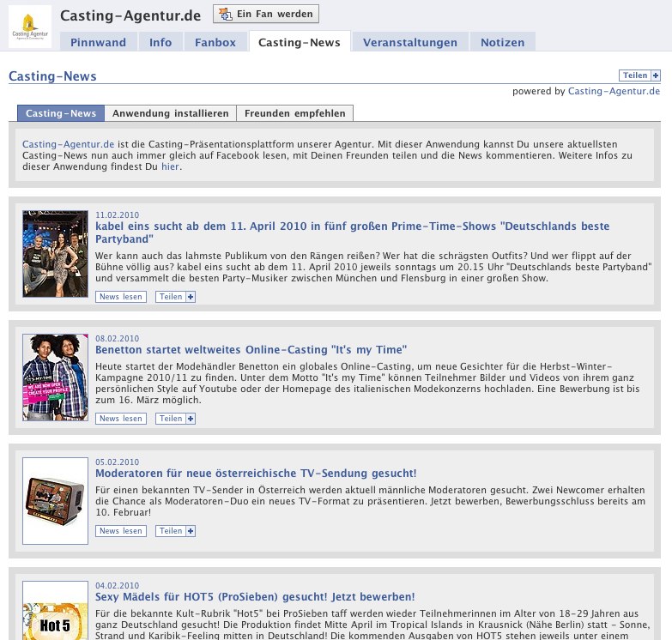The width and height of the screenshot is (672, 640).
Task: Follow the 'hier' link in intro text
Action: (x=170, y=166)
